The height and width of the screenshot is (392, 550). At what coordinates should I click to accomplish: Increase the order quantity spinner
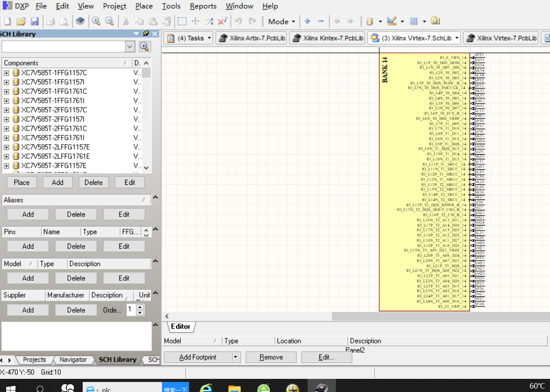point(140,307)
